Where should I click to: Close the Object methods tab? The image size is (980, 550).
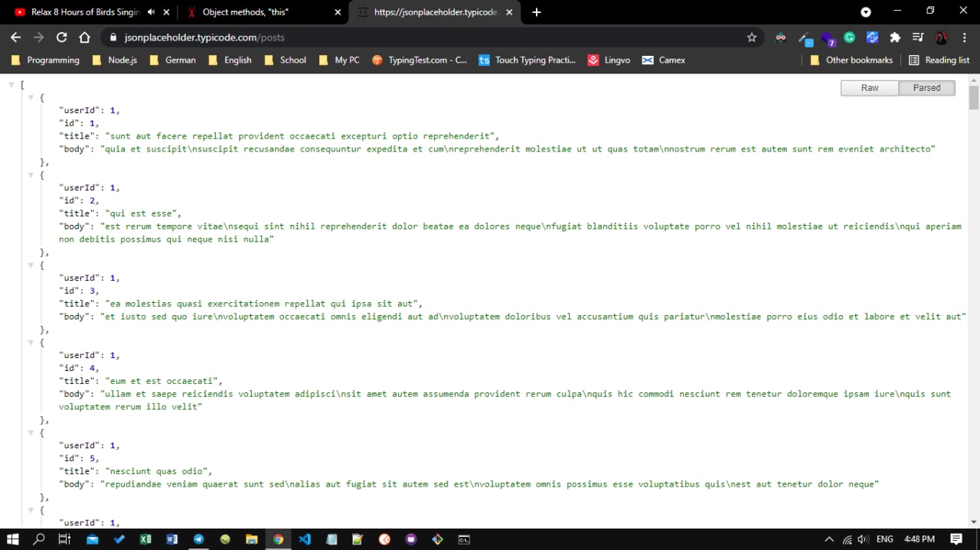pos(338,12)
